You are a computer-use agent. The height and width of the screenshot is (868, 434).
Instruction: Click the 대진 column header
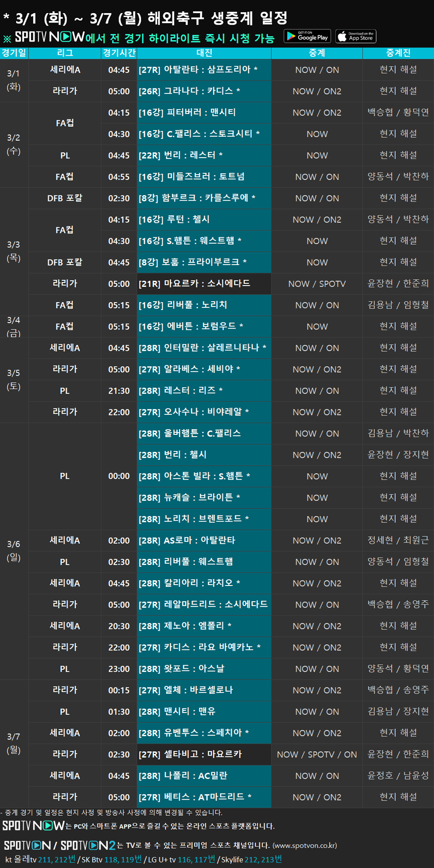point(204,53)
